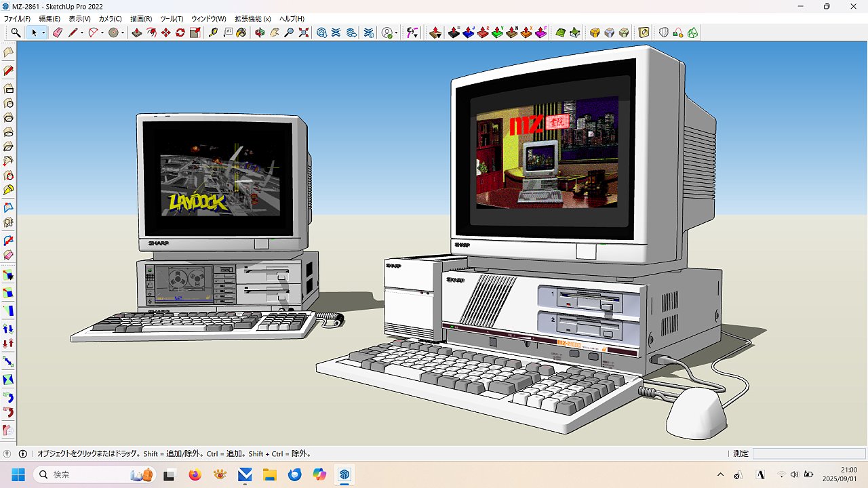Open the カメラ(C) menu
The image size is (868, 488).
tap(111, 19)
